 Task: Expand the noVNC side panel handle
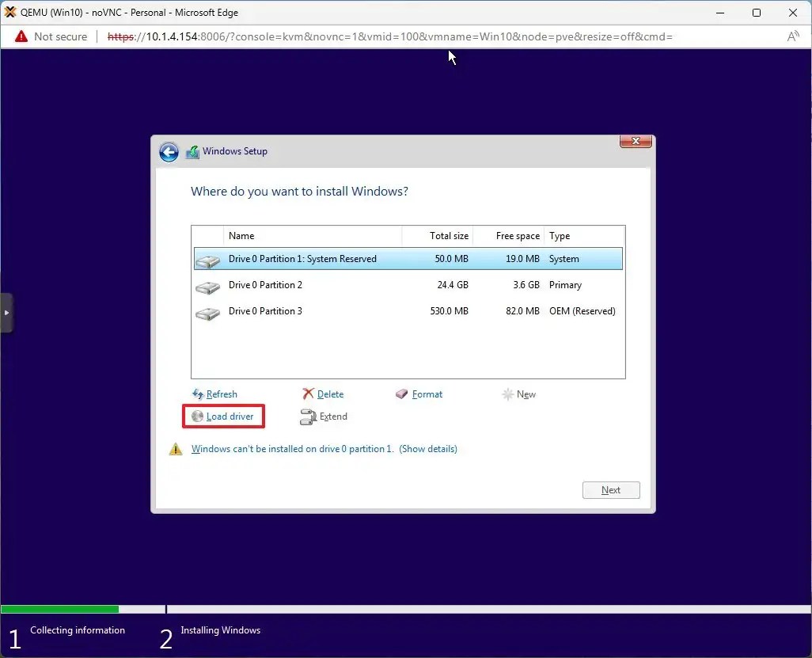[8, 312]
